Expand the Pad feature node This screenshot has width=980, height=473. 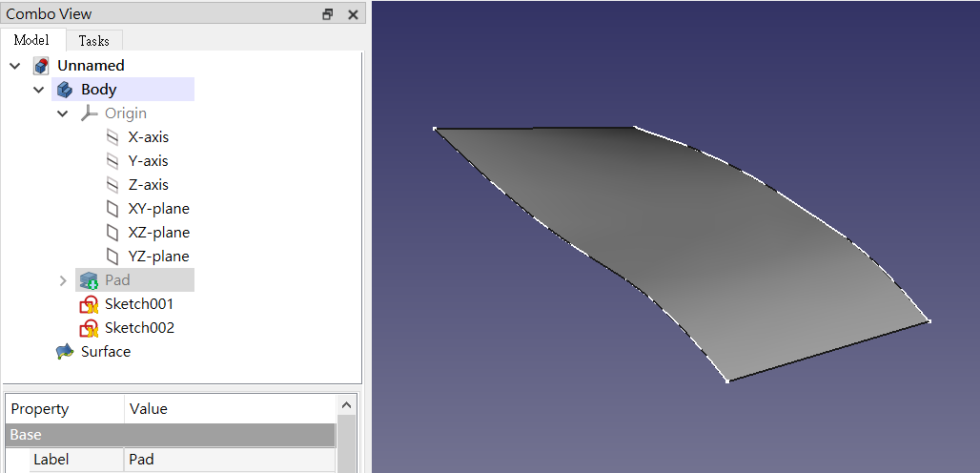point(63,280)
